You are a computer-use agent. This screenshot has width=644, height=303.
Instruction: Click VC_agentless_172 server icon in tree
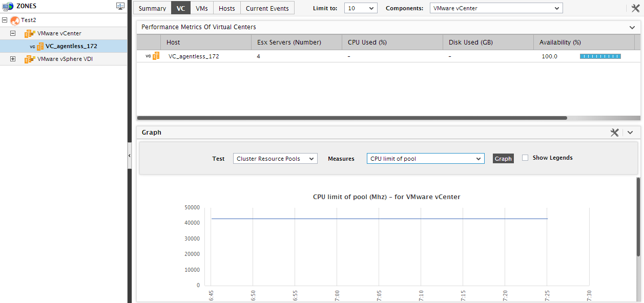(40, 46)
